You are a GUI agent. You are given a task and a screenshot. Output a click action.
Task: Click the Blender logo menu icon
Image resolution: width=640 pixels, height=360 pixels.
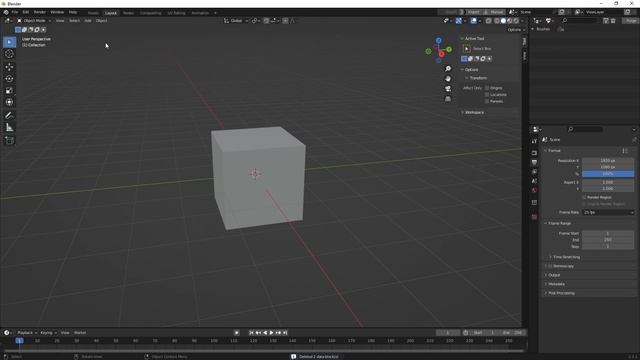click(6, 12)
